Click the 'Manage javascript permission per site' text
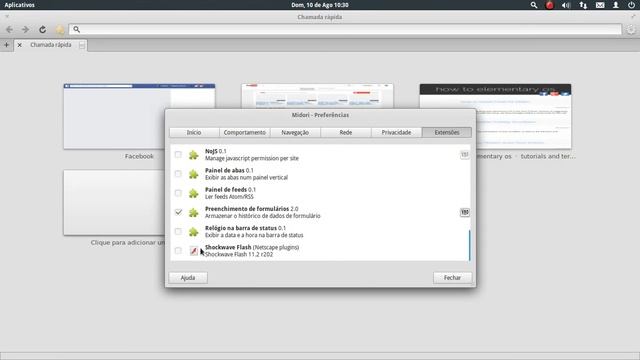Viewport: 640px width, 360px height. [252, 158]
